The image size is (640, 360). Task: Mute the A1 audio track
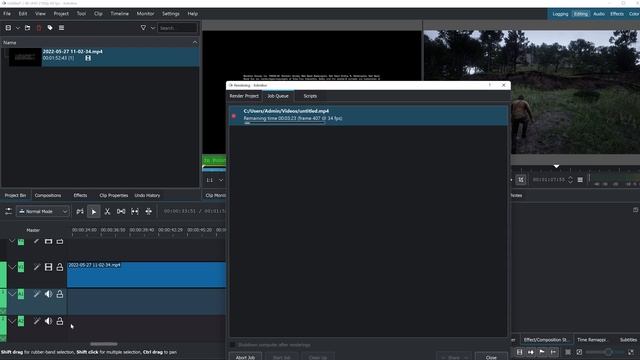pyautogui.click(x=48, y=294)
